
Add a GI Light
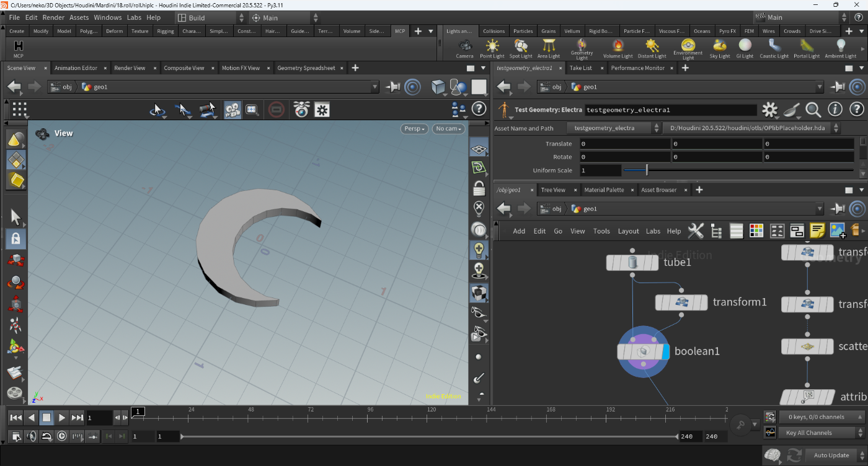pyautogui.click(x=745, y=48)
